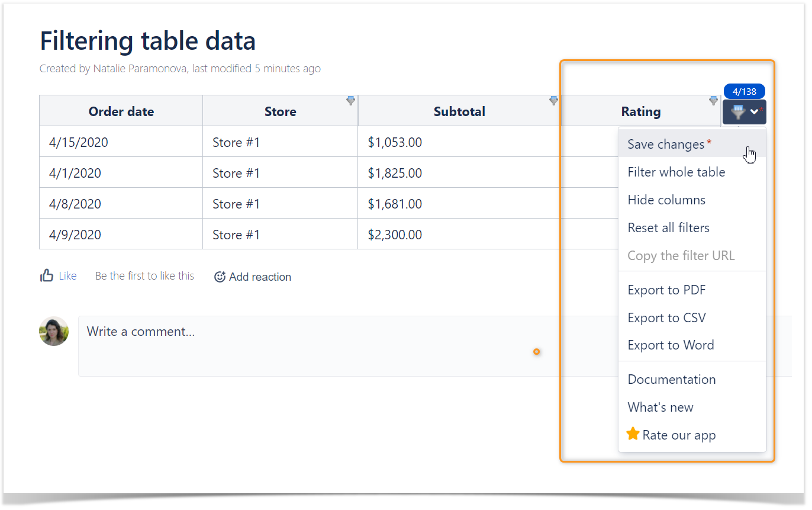Select Save changes from the menu

click(666, 145)
